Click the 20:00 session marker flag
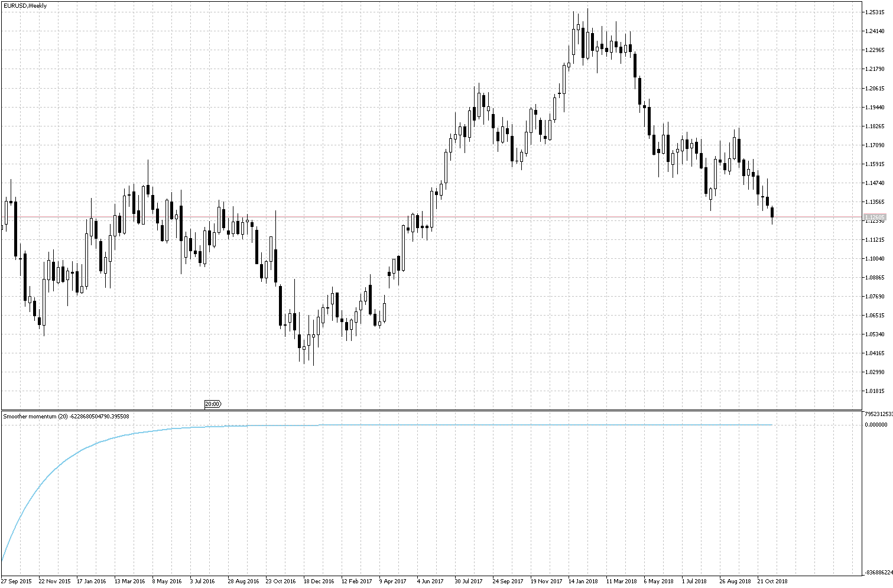This screenshot has height=588, width=893. (x=212, y=404)
